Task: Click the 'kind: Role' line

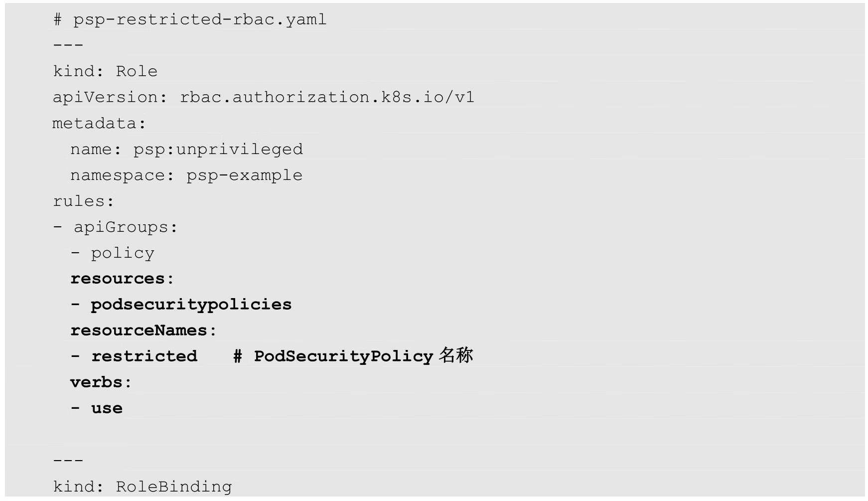Action: point(105,71)
